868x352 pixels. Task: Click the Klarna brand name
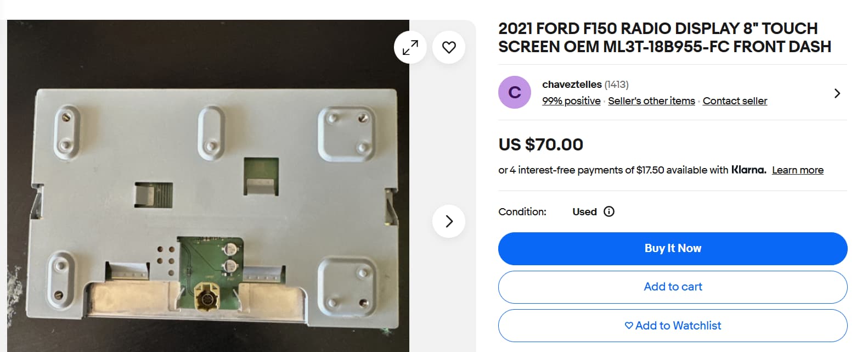[748, 170]
